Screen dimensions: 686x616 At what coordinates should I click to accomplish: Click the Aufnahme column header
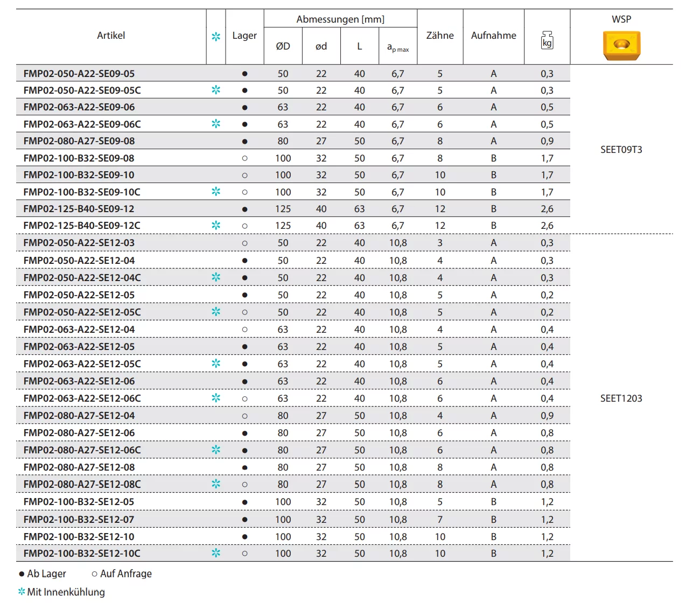click(x=493, y=36)
